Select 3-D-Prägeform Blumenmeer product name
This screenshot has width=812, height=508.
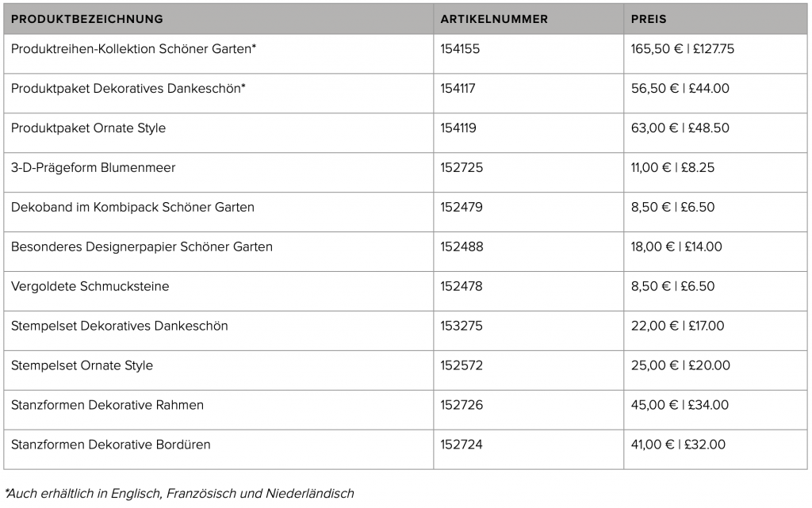tap(94, 167)
